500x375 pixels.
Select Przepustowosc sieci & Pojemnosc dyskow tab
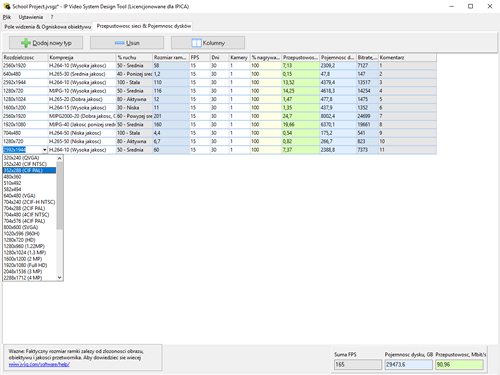(144, 26)
